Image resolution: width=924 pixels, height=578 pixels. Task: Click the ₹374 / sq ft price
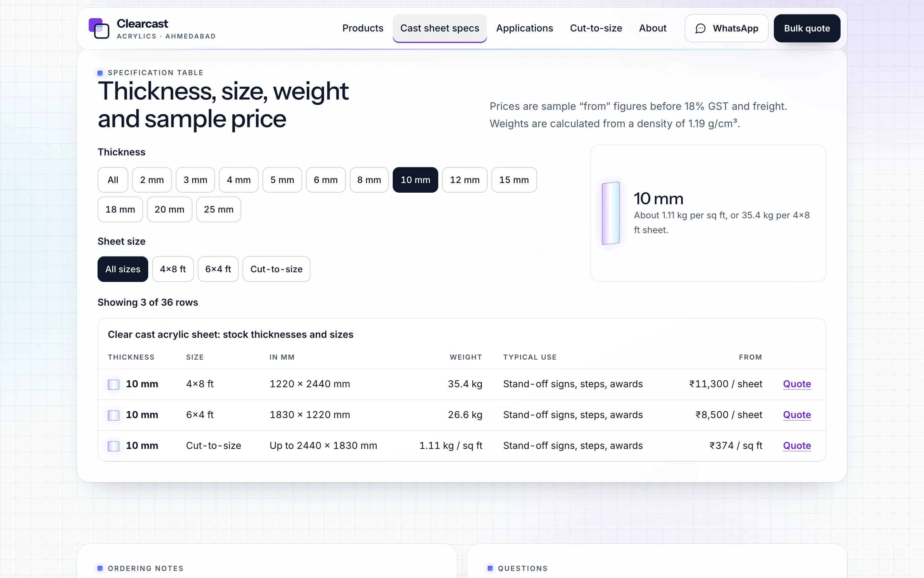(736, 446)
